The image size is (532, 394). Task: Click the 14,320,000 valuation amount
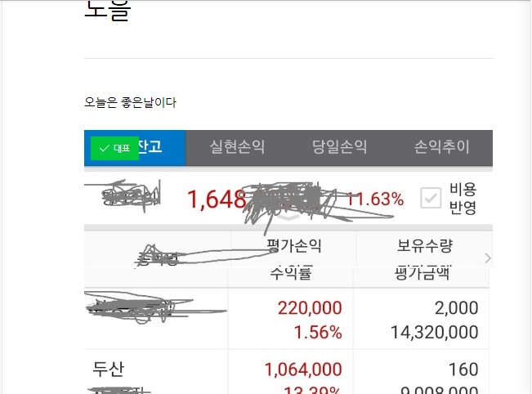click(x=434, y=332)
